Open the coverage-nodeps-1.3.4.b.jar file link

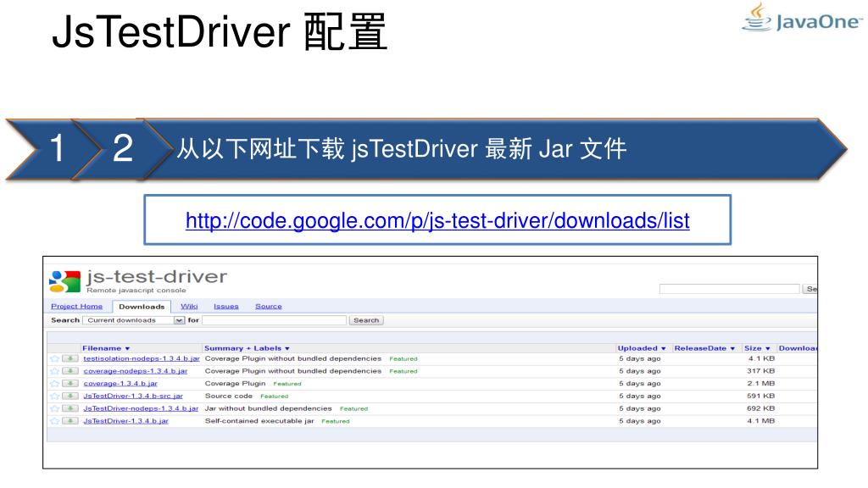(135, 371)
